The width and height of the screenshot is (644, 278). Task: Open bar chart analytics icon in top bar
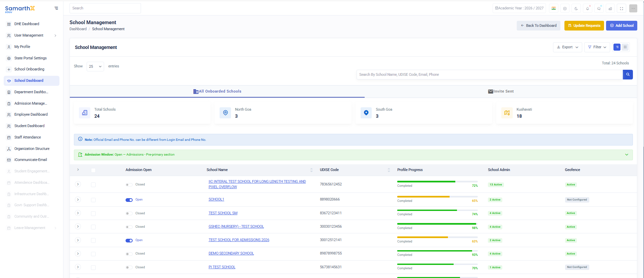point(610,8)
